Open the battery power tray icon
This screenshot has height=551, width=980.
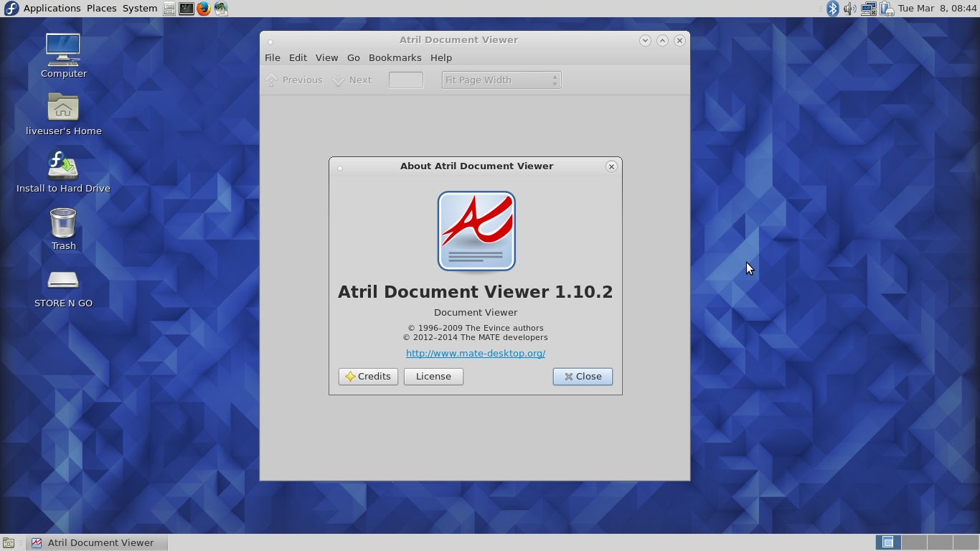[x=887, y=9]
